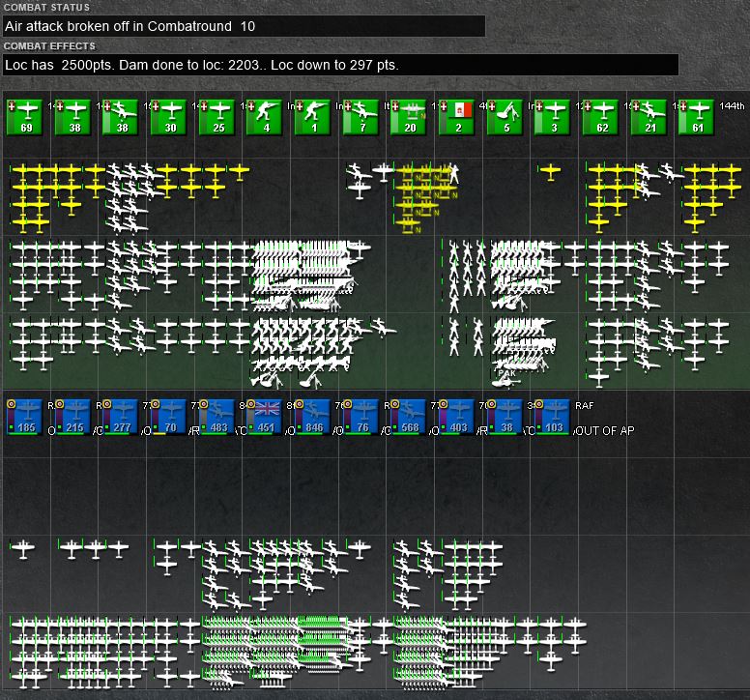The width and height of the screenshot is (750, 700).
Task: Click the combat status message field
Action: point(244,26)
